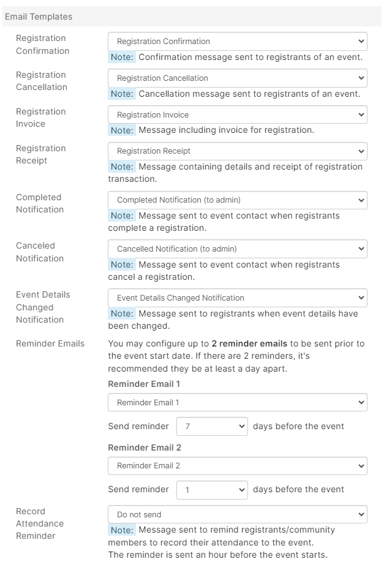Open the Registration Receipt template dropdown
Screen dimensions: 392x562
pyautogui.click(x=237, y=151)
